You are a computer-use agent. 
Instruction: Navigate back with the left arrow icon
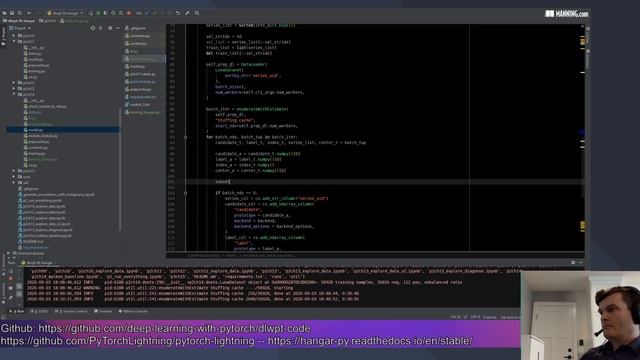pyautogui.click(x=29, y=13)
